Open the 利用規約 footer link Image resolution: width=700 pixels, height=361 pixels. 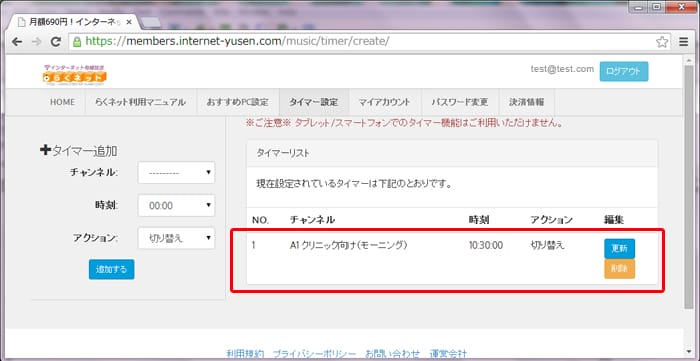click(x=244, y=354)
